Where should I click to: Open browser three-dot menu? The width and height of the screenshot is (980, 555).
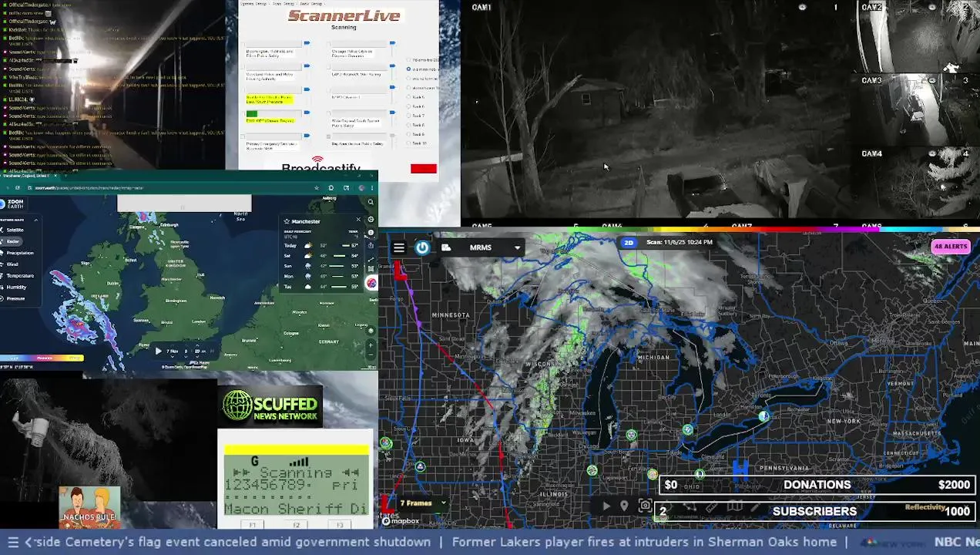pyautogui.click(x=372, y=188)
